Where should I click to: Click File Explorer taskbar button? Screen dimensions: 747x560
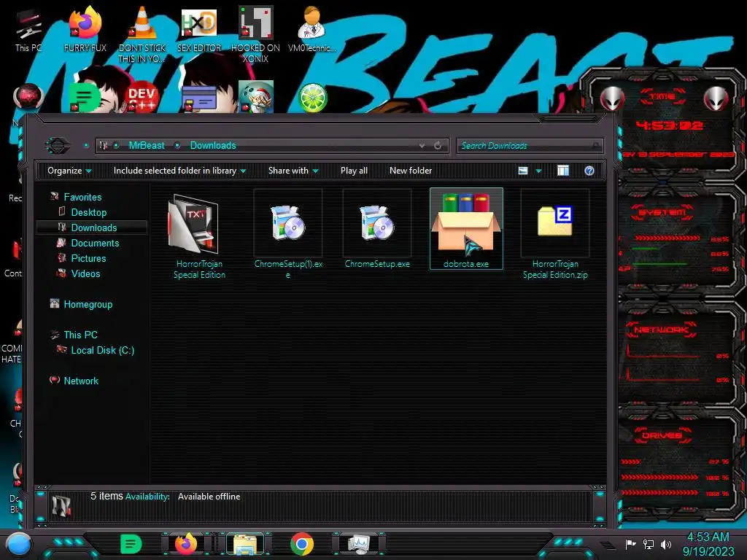[245, 544]
